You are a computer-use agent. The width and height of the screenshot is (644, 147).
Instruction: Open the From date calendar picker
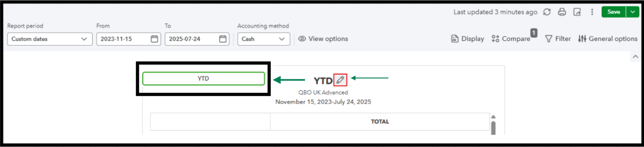tap(155, 39)
